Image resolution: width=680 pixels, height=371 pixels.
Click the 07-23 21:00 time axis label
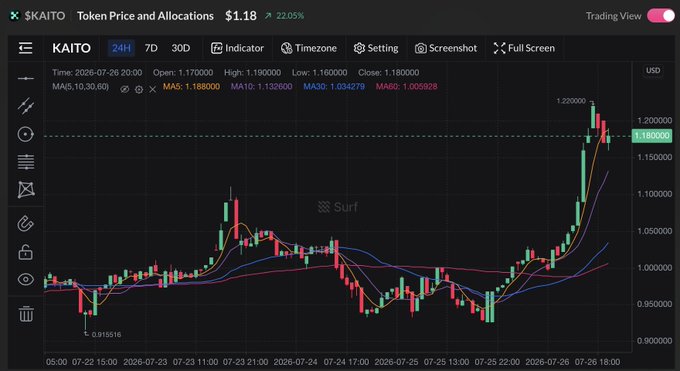coord(245,362)
